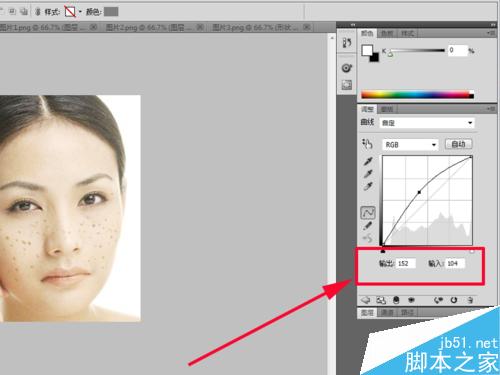Image resolution: width=500 pixels, height=375 pixels.
Task: Select the on-image adjustment hand tool
Action: (x=367, y=144)
